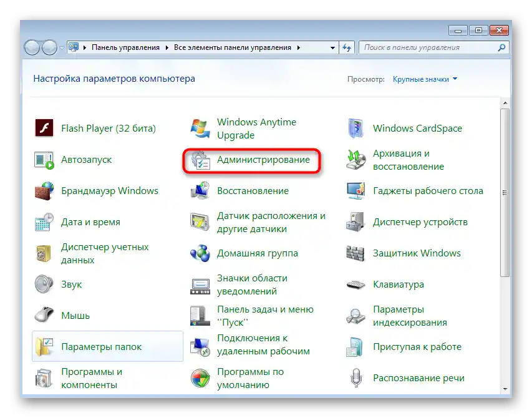Open the Гаджеты рабочего стола icon

click(356, 191)
